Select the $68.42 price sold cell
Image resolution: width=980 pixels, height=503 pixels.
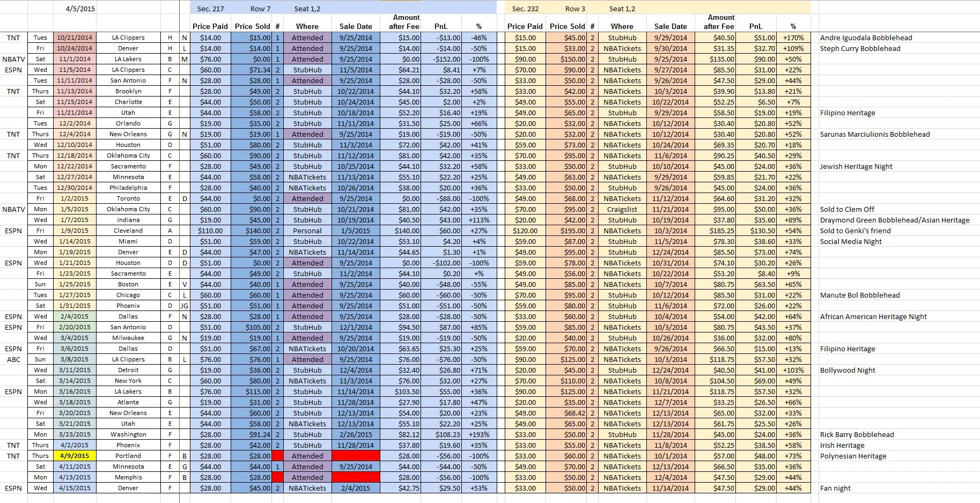[566, 413]
